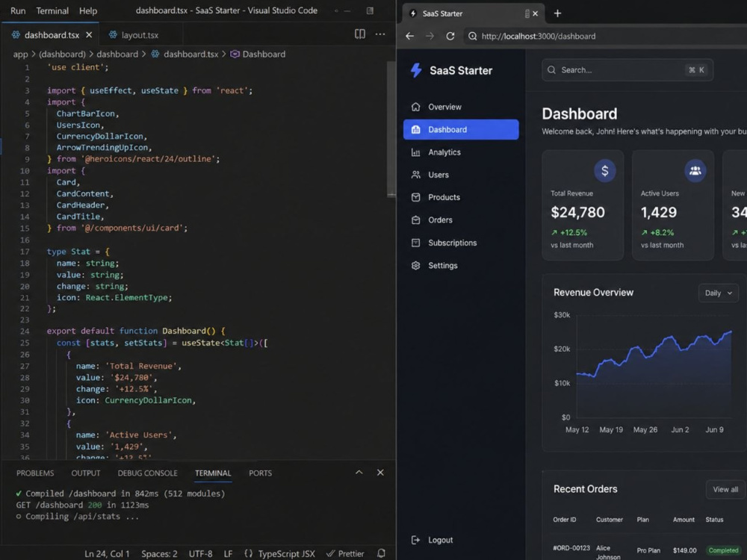Click the Prettier status bar item
The height and width of the screenshot is (560, 747).
[x=345, y=554]
